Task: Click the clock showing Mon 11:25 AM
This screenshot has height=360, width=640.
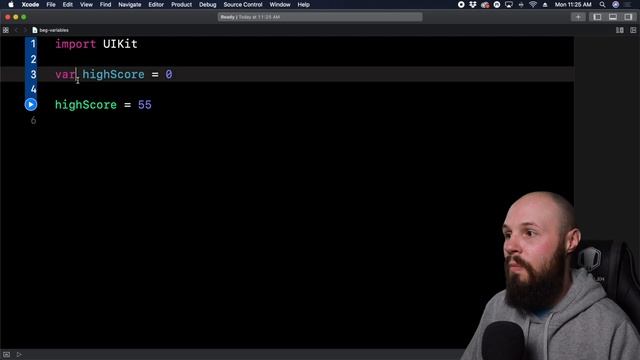Action: pos(573,4)
